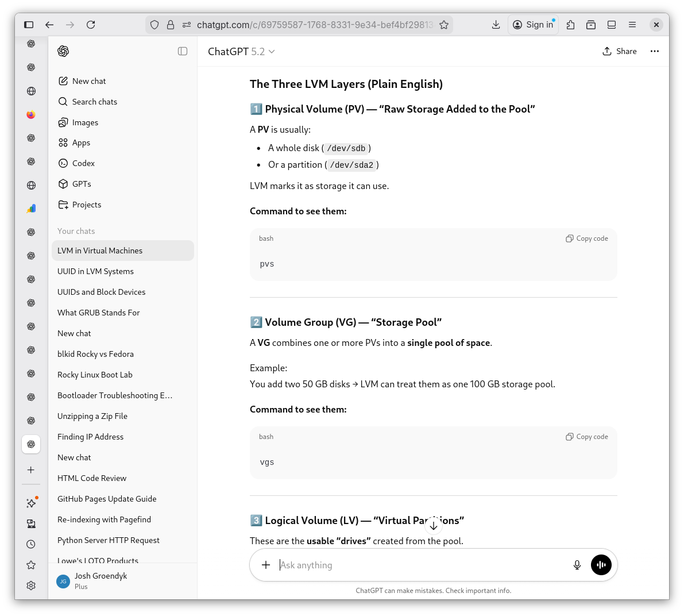Click the microphone dictate icon
Screen dimensions: 684x616
point(577,565)
